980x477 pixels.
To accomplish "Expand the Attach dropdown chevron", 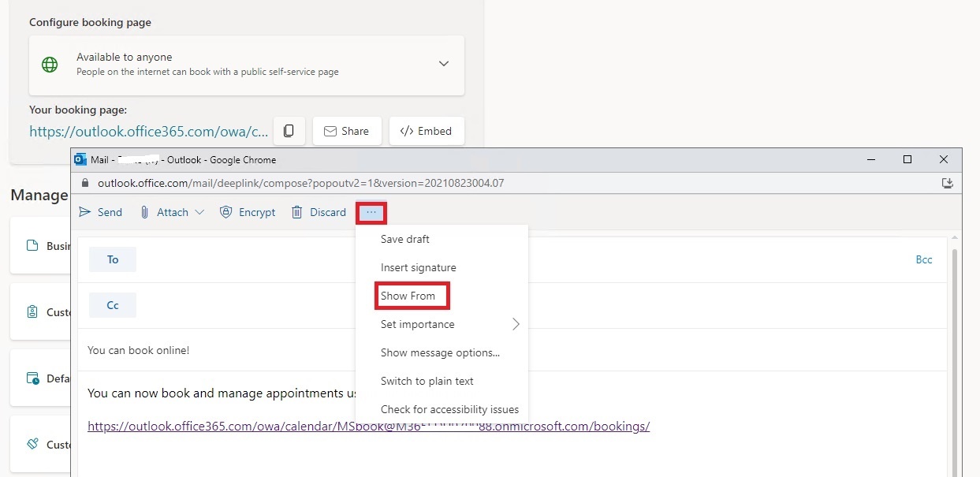I will pyautogui.click(x=199, y=211).
